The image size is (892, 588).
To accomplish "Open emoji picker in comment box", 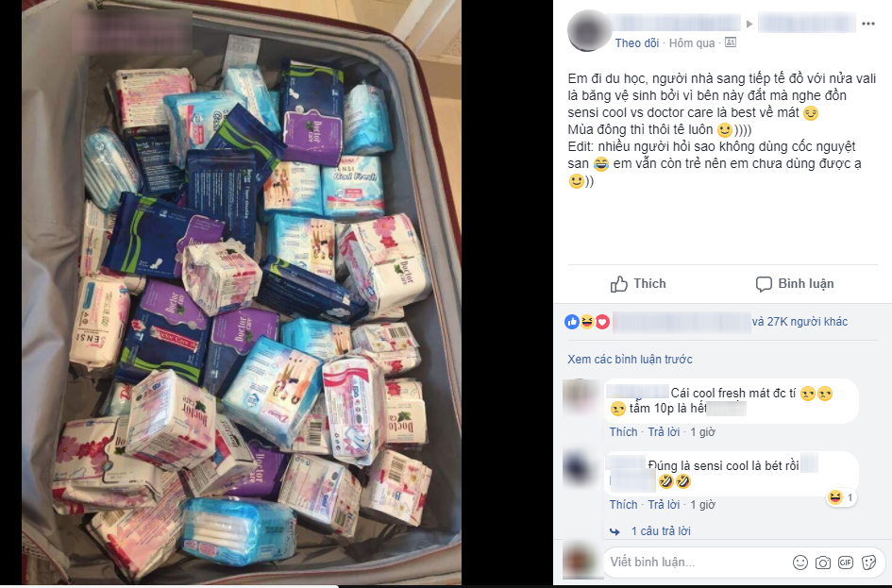I will [800, 563].
